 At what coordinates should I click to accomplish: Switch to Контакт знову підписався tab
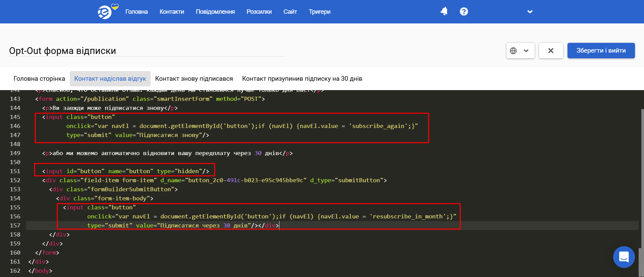tap(194, 79)
